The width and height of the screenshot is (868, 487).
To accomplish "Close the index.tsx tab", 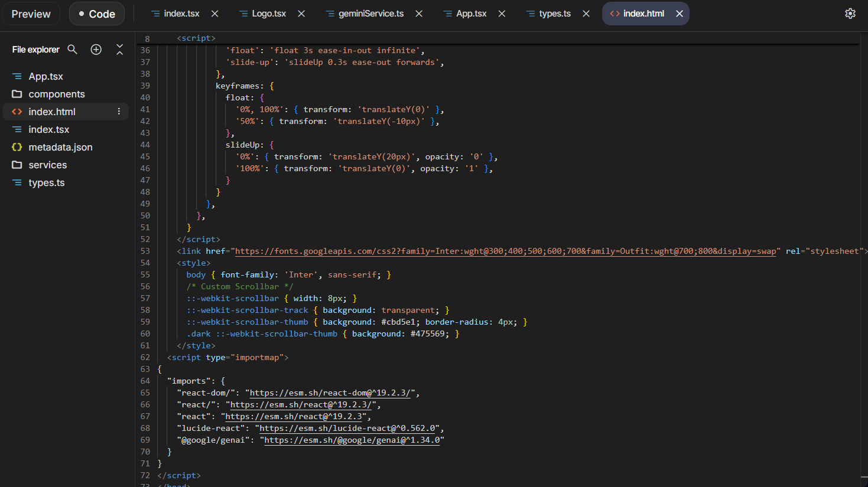I will [215, 14].
